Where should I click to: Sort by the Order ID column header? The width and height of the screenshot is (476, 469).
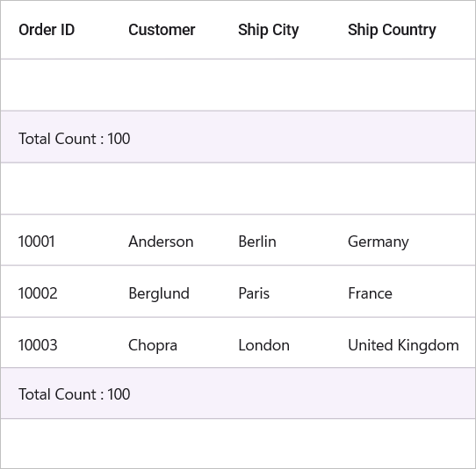tap(47, 30)
